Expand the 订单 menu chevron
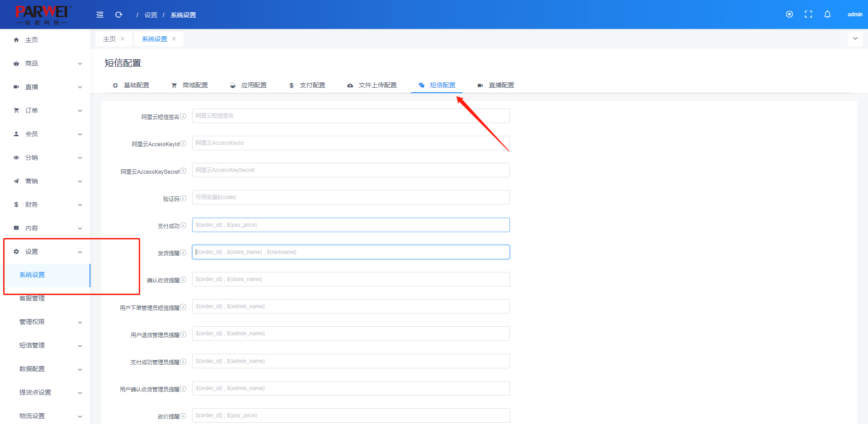The height and width of the screenshot is (424, 868). (80, 111)
